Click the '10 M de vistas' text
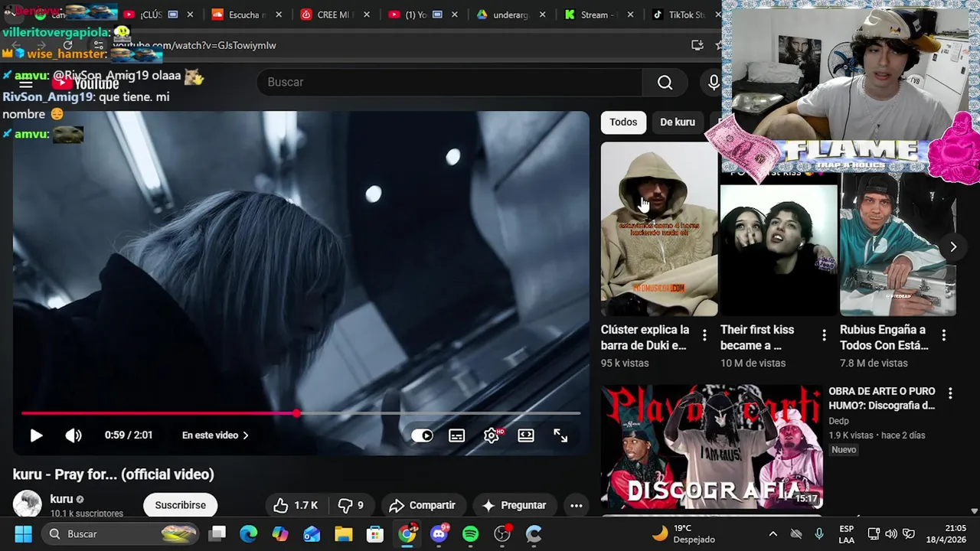 [753, 364]
